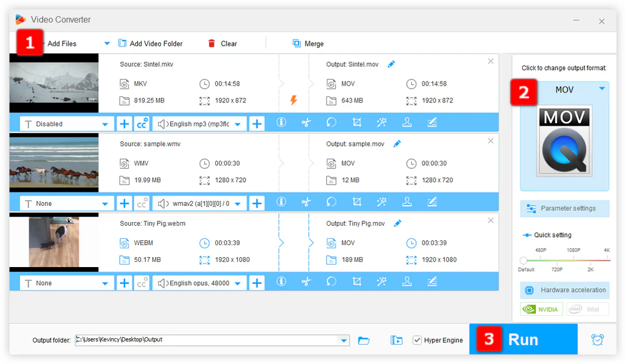Click Add Video Folder
This screenshot has width=626, height=364.
[150, 43]
